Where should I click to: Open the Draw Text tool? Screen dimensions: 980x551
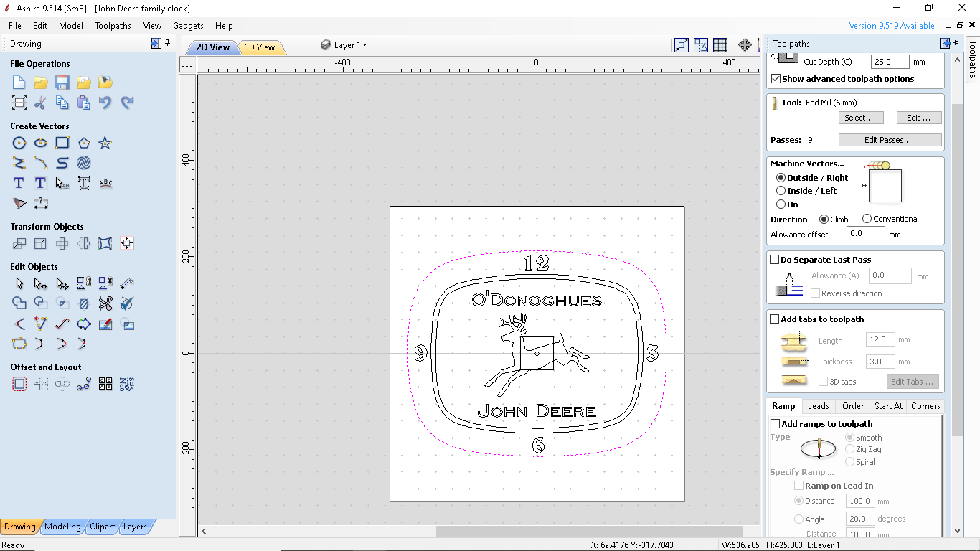click(x=19, y=183)
